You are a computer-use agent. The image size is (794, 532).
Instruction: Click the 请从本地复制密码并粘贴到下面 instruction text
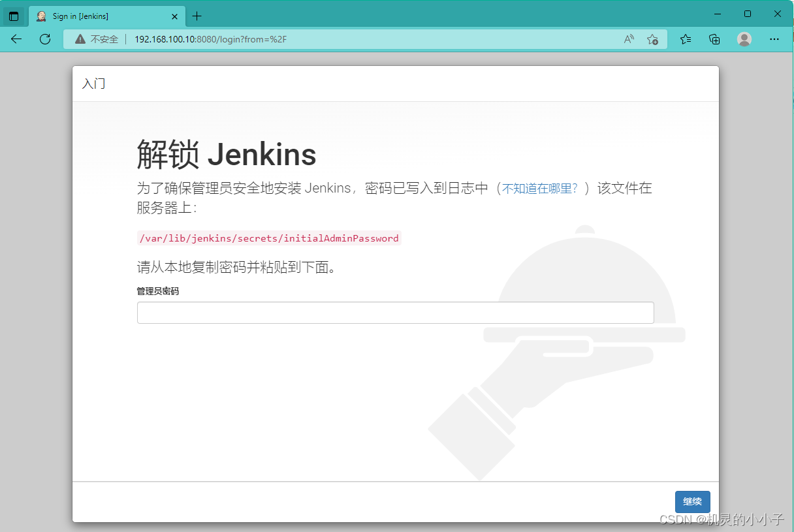(236, 267)
